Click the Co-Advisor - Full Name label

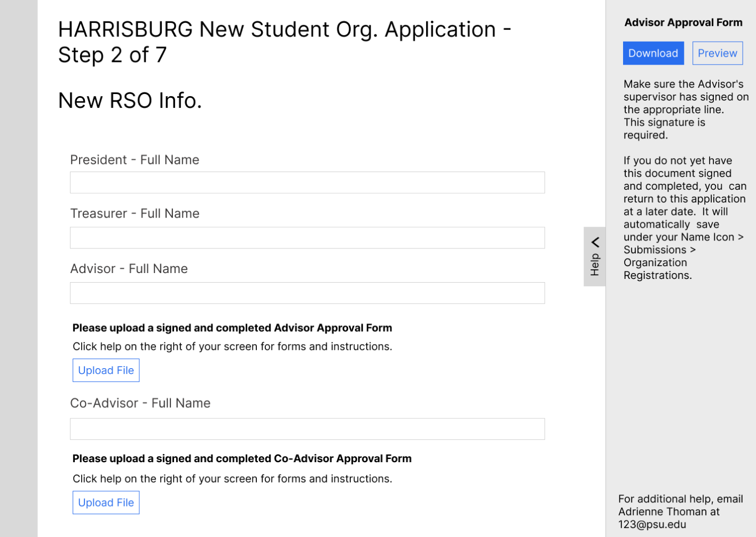coord(140,403)
